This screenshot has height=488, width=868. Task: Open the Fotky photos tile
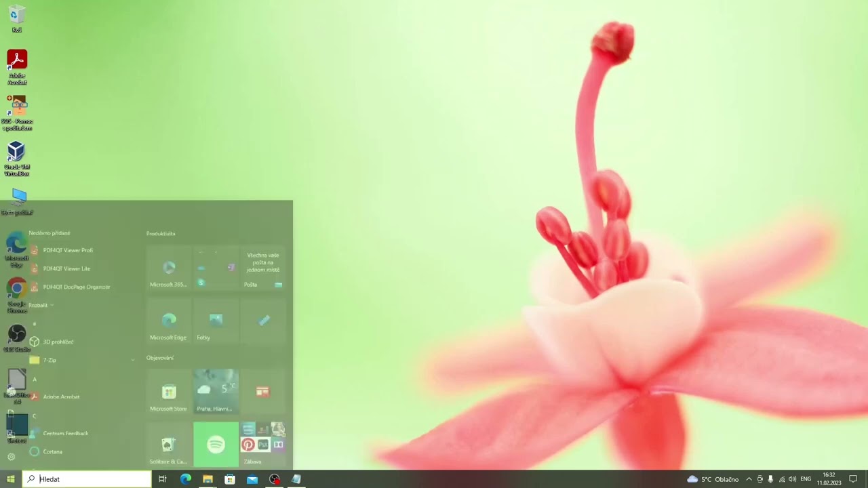[x=216, y=321]
